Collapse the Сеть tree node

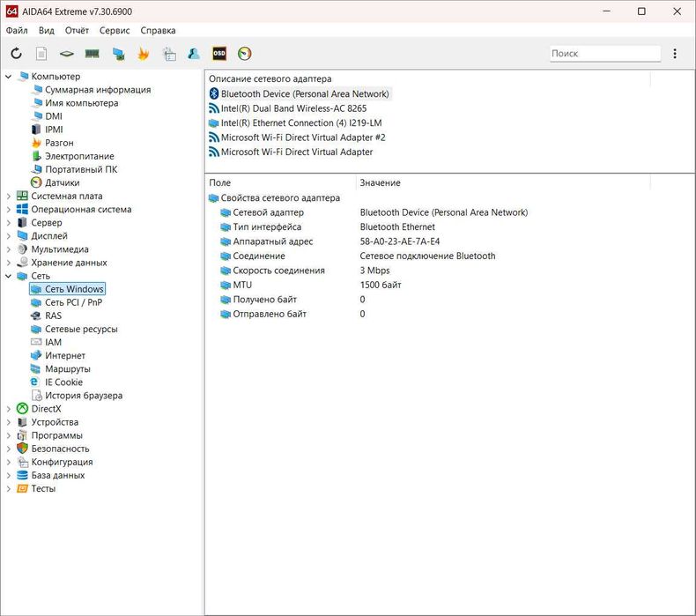(9, 276)
